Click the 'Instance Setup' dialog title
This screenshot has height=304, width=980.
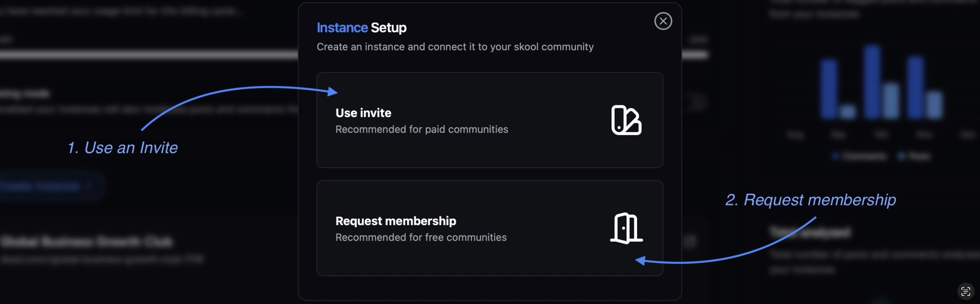[361, 27]
